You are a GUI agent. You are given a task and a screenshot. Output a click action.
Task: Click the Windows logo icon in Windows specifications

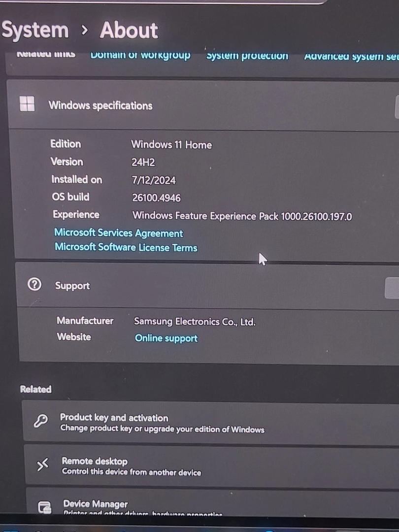pyautogui.click(x=27, y=103)
